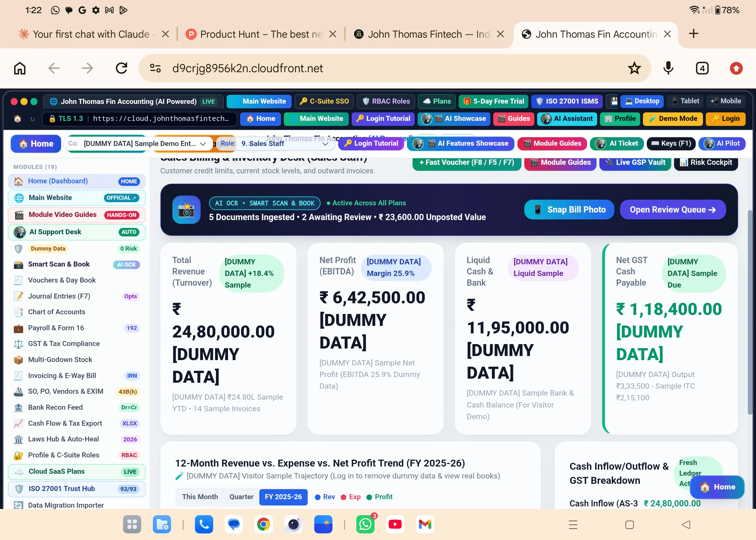Open Chrome from the bottom dock

263,524
